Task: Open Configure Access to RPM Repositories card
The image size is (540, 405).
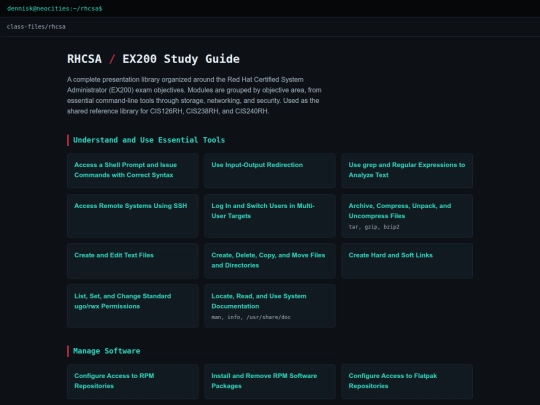Action: tap(133, 381)
